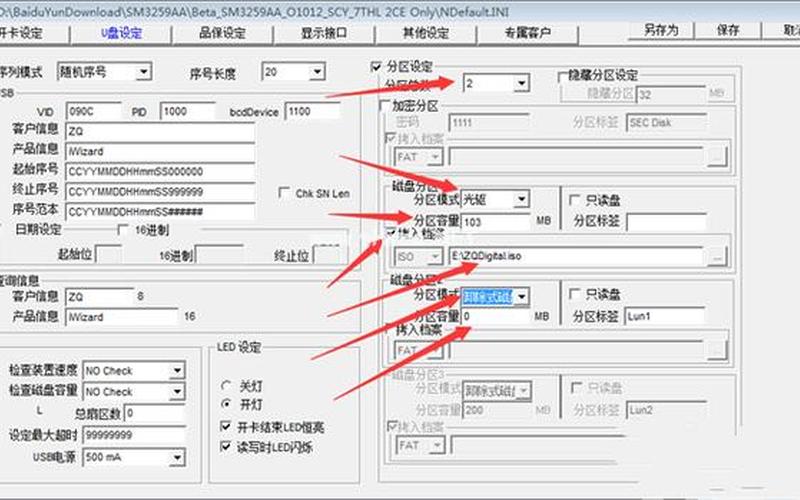Toggle the 加密分区 checkbox
Screen dimensions: 800x500
[385, 106]
